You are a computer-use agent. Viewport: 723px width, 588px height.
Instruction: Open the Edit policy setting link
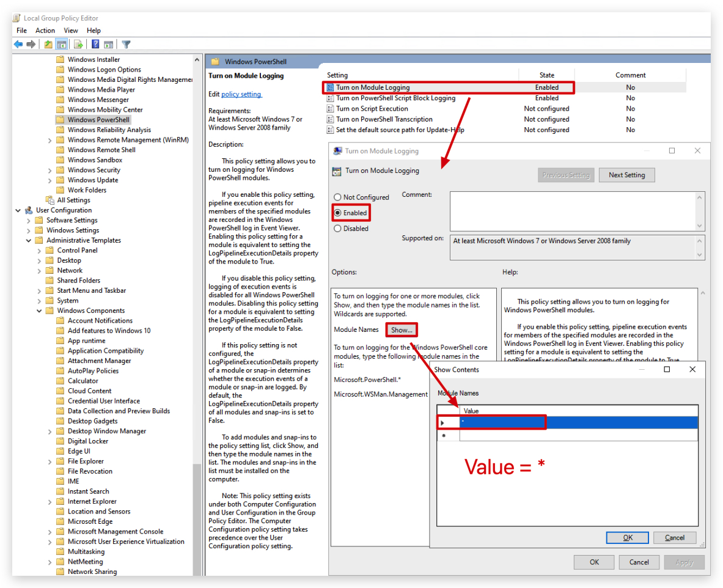tap(241, 95)
